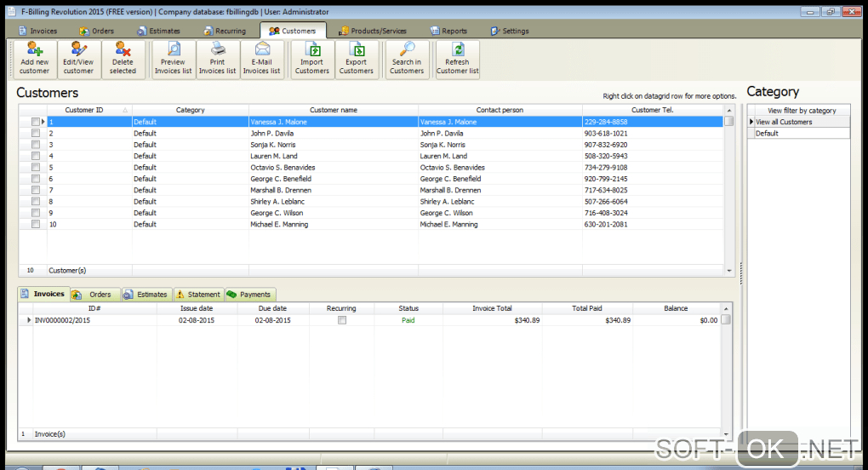This screenshot has height=470, width=868.
Task: Click the Status column header
Action: (x=408, y=308)
